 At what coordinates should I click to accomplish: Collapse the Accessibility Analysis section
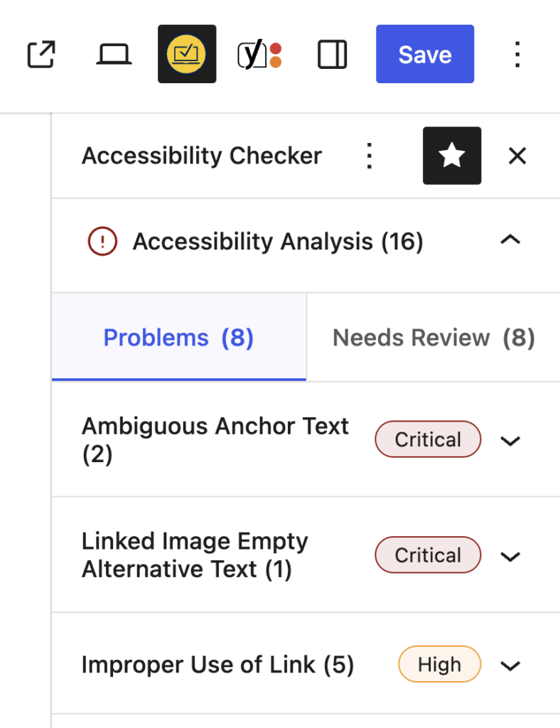(510, 240)
